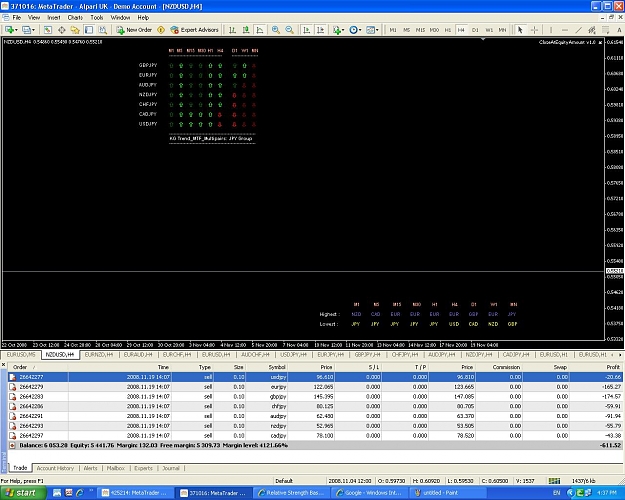Open the Journal terminal tab
The width and height of the screenshot is (625, 500).
pos(171,468)
